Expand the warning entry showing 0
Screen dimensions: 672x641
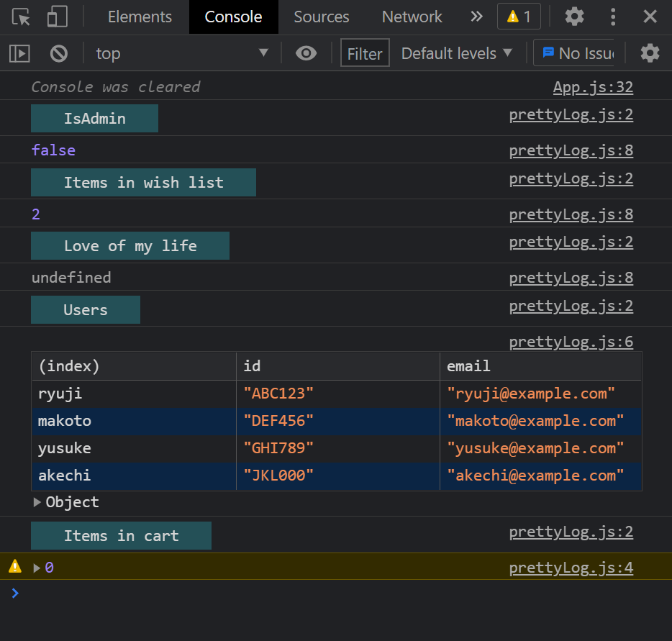(36, 568)
